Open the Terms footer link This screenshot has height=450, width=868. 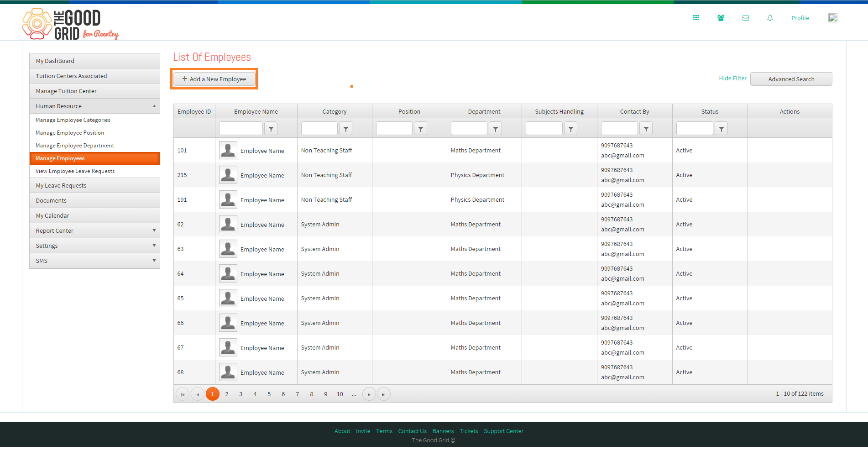pyautogui.click(x=384, y=431)
